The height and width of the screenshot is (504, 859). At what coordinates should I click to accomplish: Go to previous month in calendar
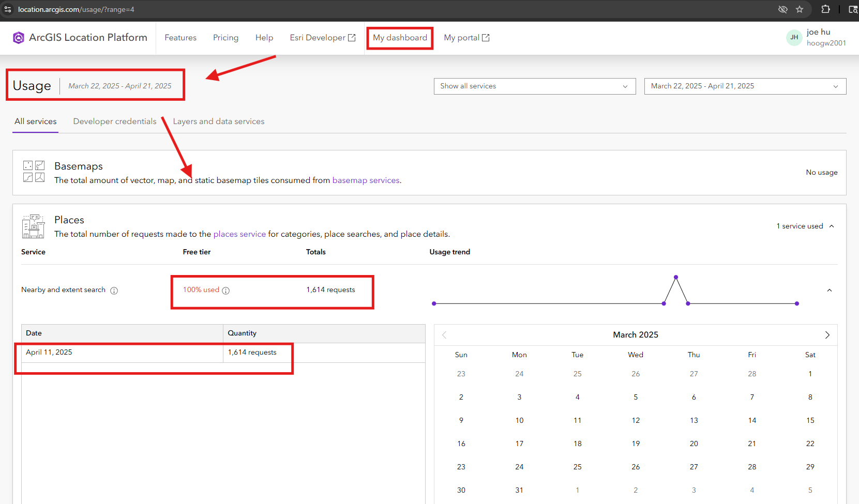(x=444, y=335)
